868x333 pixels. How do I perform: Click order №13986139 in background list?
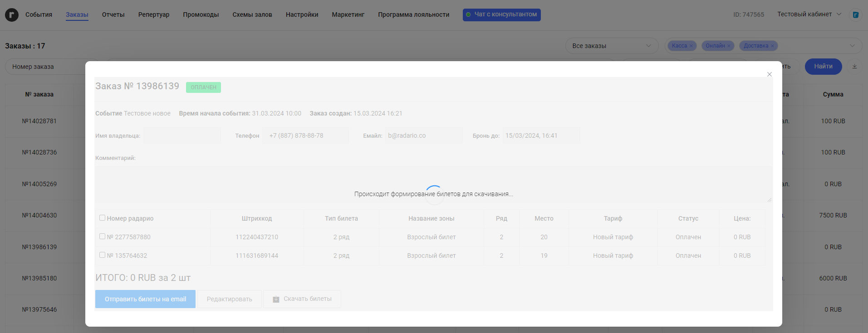(x=39, y=247)
